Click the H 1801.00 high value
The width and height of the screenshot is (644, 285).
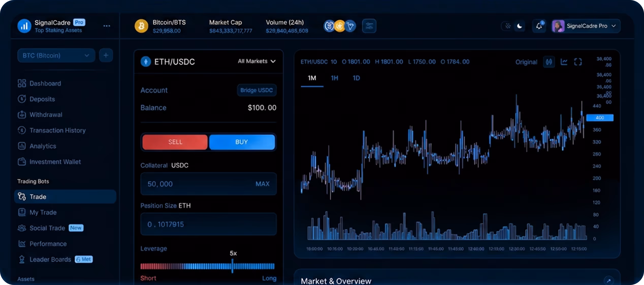389,62
